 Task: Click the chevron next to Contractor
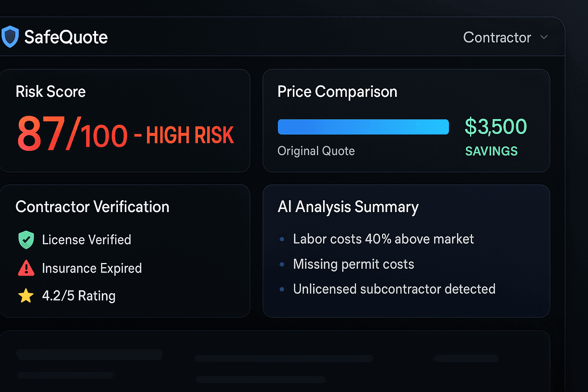tap(544, 38)
